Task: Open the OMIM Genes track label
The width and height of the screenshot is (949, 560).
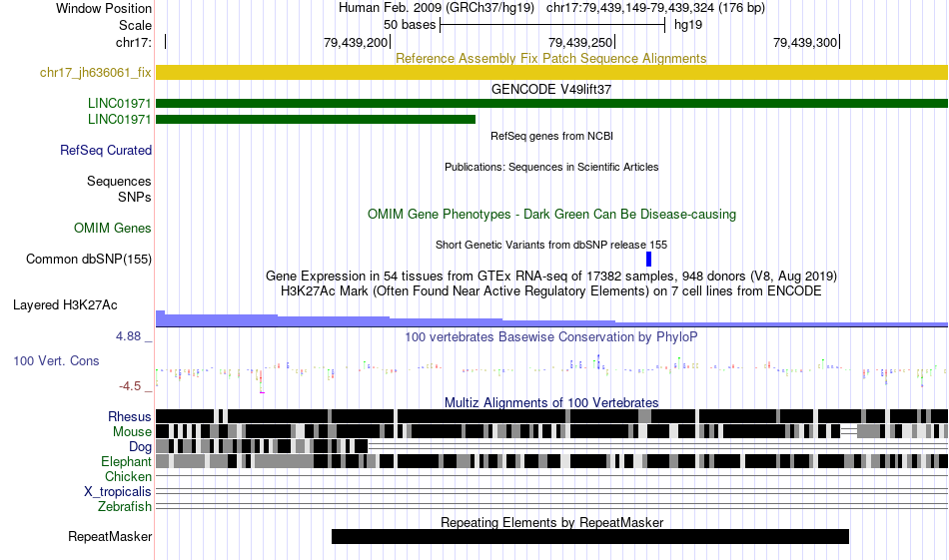Action: [112, 228]
